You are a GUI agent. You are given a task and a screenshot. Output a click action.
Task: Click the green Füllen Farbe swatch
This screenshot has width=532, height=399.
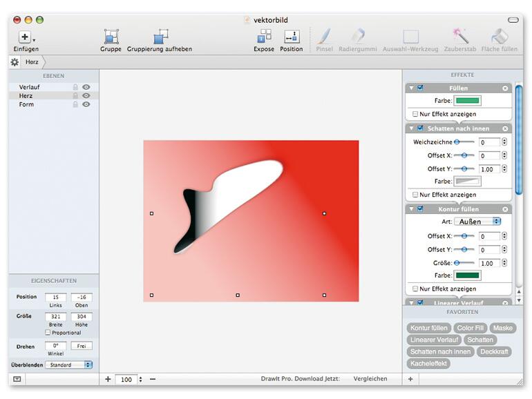[467, 101]
